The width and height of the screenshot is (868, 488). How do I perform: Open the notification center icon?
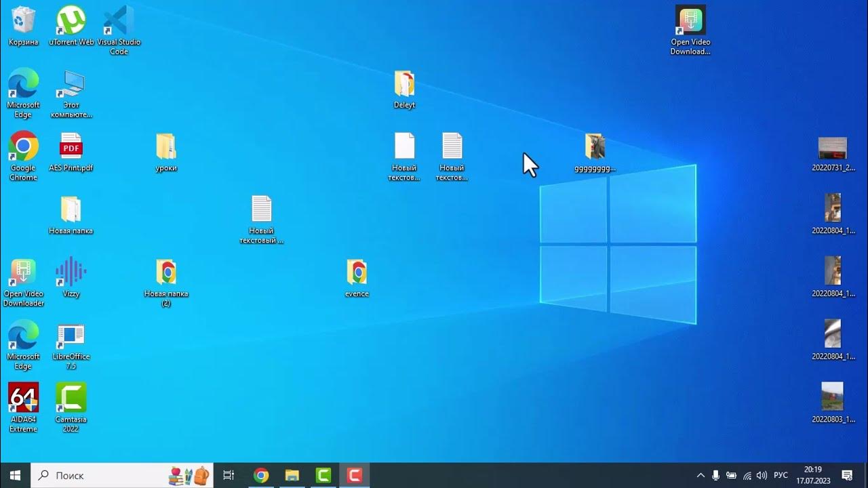point(847,475)
